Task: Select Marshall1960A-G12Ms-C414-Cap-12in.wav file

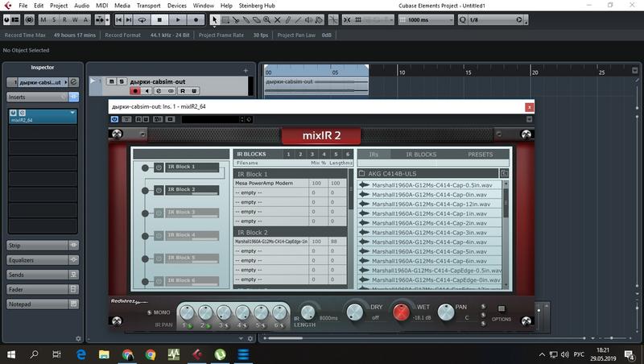Action: click(430, 205)
